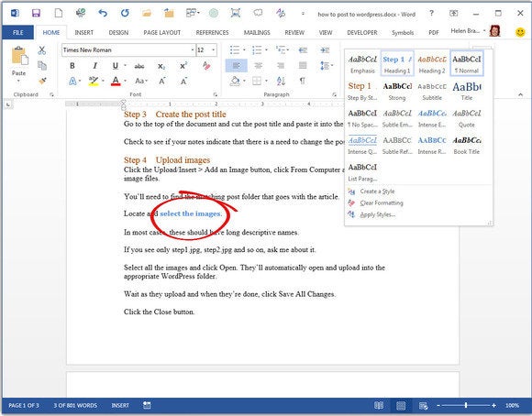Select Apply Styles... option
Screen dimensions: 532x416
click(x=377, y=214)
